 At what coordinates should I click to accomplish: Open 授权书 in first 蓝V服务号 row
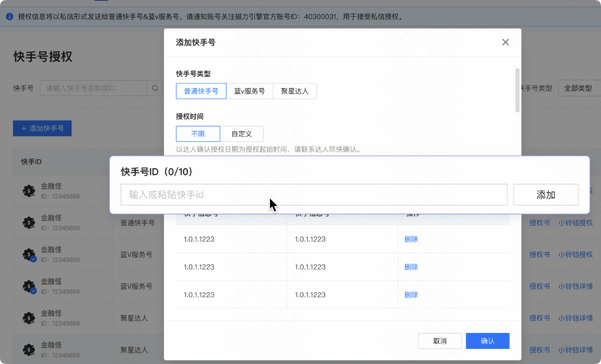(x=540, y=254)
